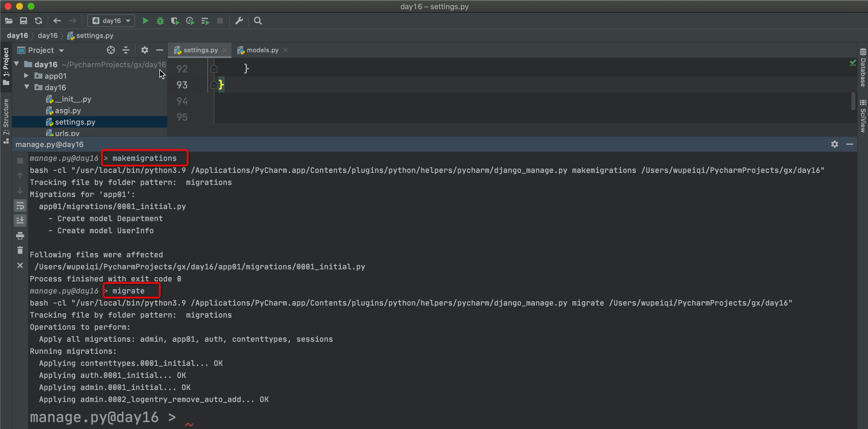
Task: Click the wrench settings icon in toolbar
Action: [239, 21]
